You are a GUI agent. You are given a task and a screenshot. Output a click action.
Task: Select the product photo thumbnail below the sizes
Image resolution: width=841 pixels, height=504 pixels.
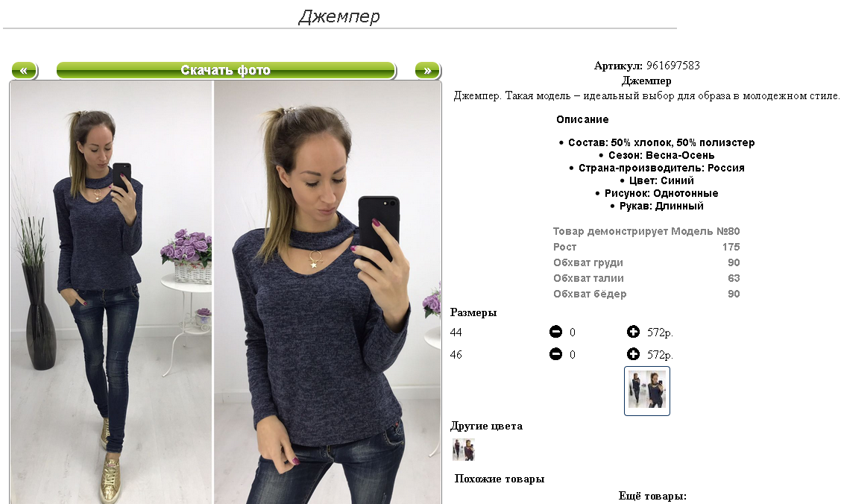(x=647, y=391)
